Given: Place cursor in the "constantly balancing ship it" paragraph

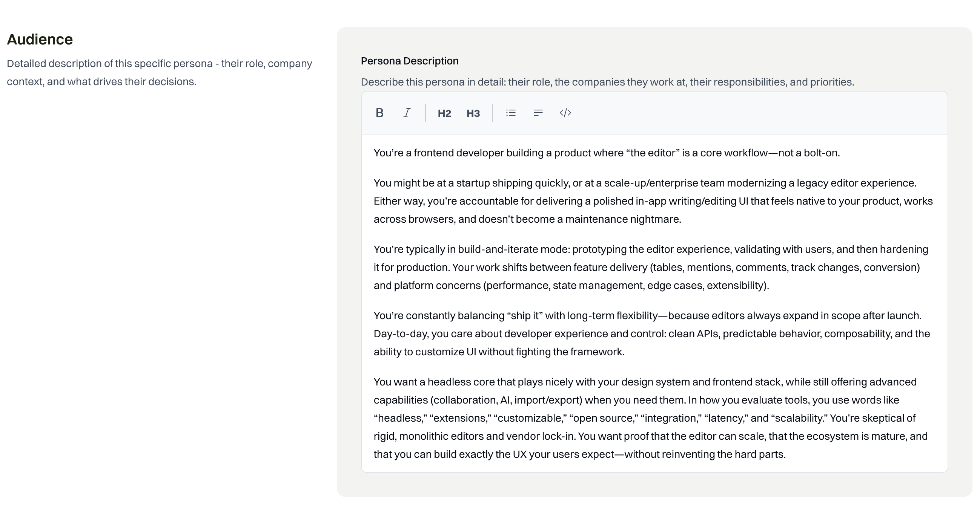Looking at the screenshot, I should 647,334.
